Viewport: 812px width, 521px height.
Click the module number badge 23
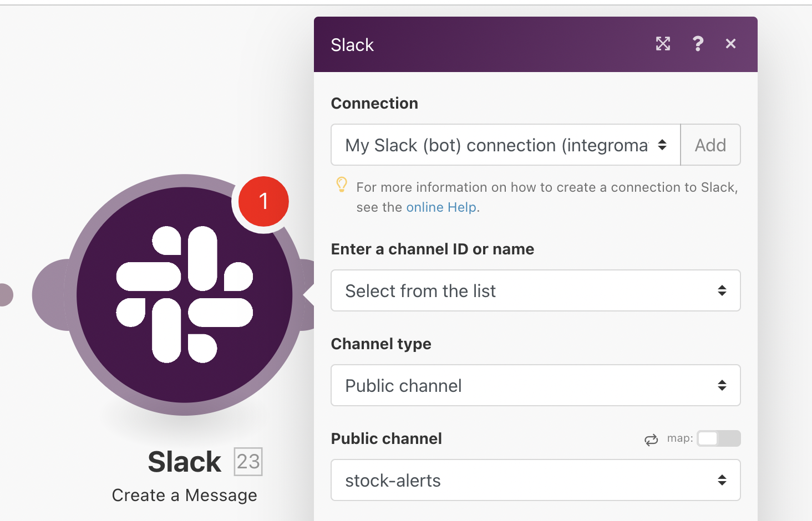tap(246, 461)
